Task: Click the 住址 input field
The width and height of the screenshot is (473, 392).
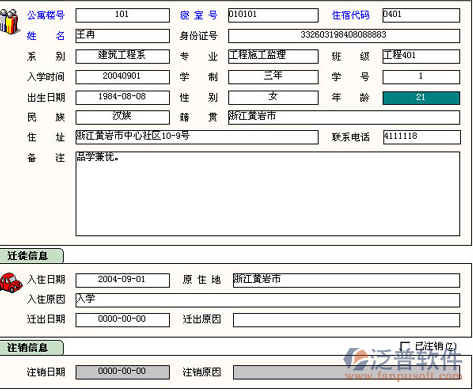Action: click(197, 137)
